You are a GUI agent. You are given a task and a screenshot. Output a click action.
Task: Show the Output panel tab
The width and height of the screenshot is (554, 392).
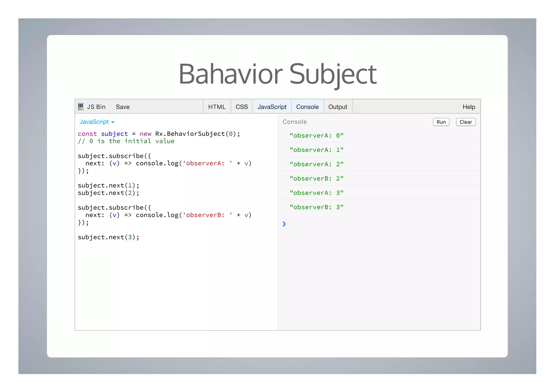point(338,107)
